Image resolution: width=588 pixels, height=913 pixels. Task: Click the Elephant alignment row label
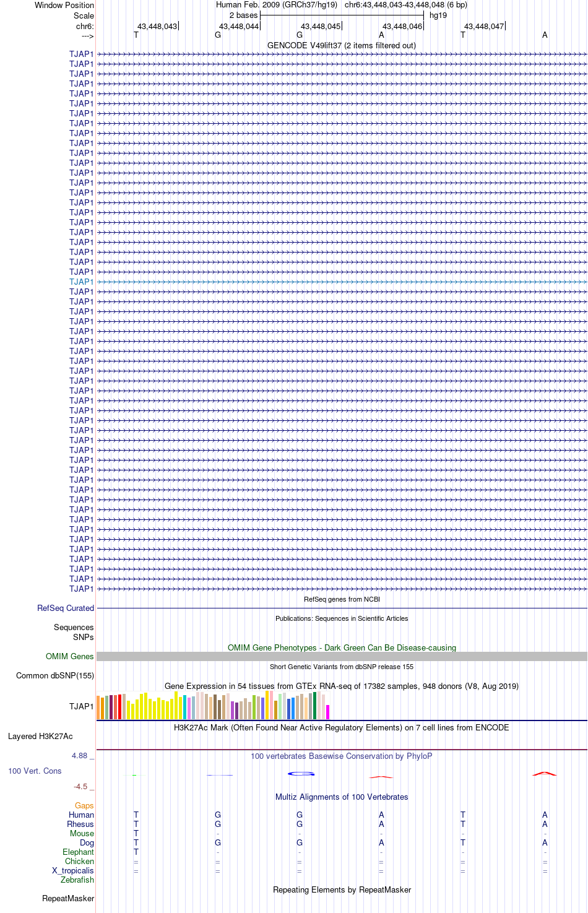pos(79,852)
